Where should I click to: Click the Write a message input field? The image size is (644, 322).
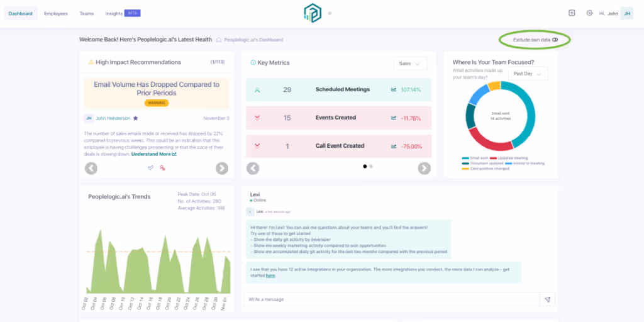(391, 299)
